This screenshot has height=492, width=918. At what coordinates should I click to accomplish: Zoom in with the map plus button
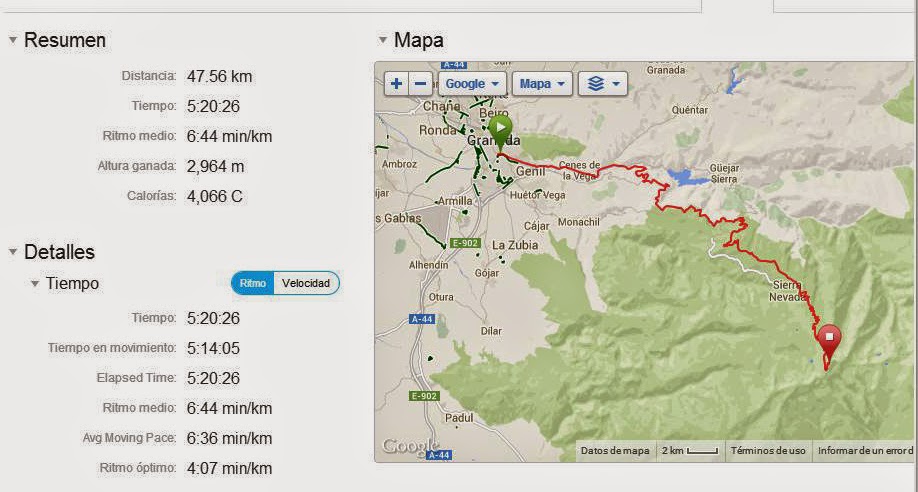tap(396, 84)
